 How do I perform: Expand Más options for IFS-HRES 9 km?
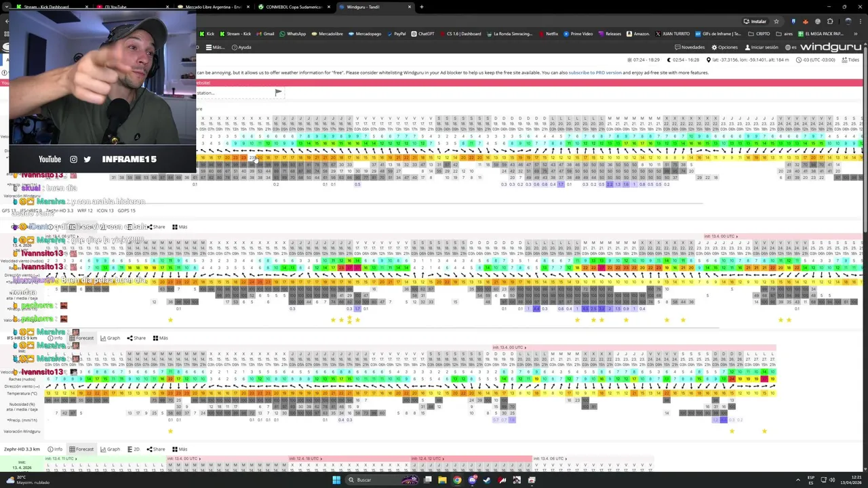pyautogui.click(x=161, y=338)
